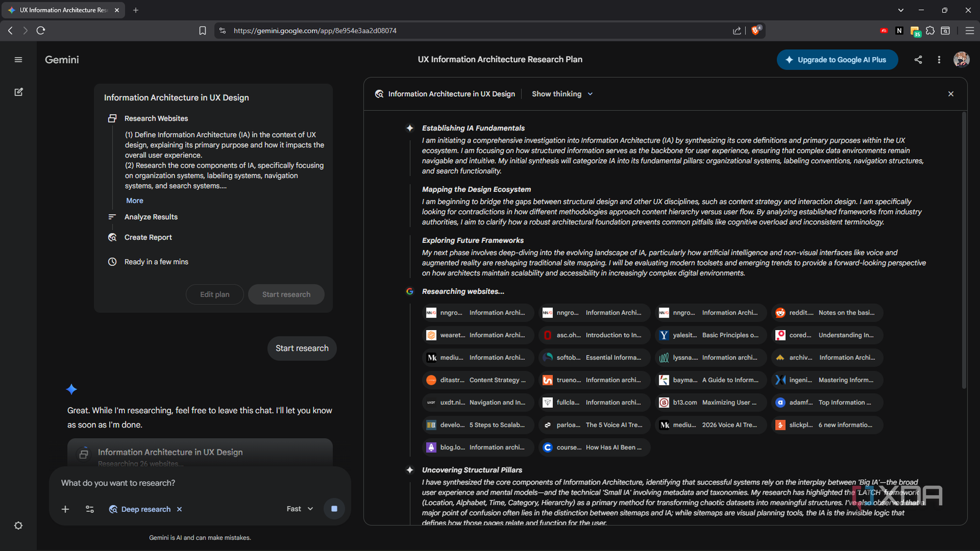Click the plus icon to add files

[x=65, y=509]
